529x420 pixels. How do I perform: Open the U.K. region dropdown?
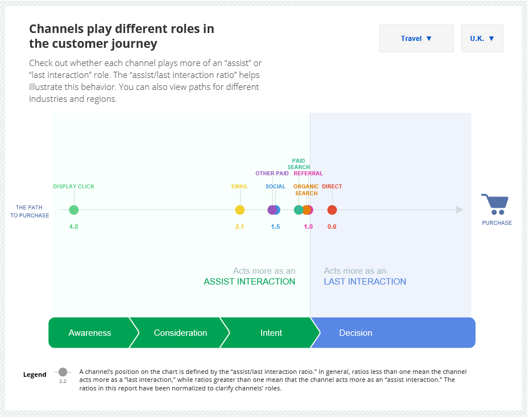(x=482, y=38)
